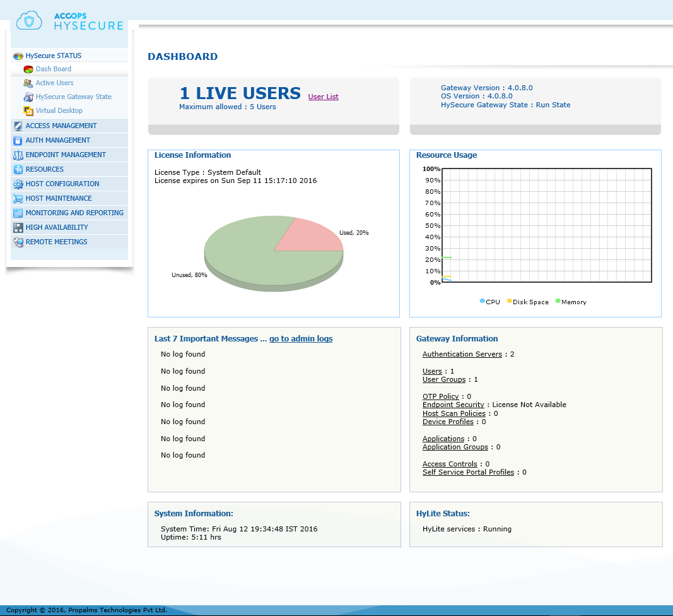The height and width of the screenshot is (616, 673).
Task: Expand the HIGH AVAILABILITY section
Action: 57,228
